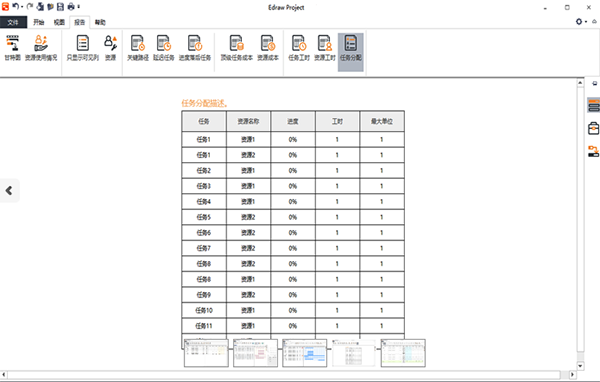Open the highlighted task panel icon in right sidebar

coord(594,105)
